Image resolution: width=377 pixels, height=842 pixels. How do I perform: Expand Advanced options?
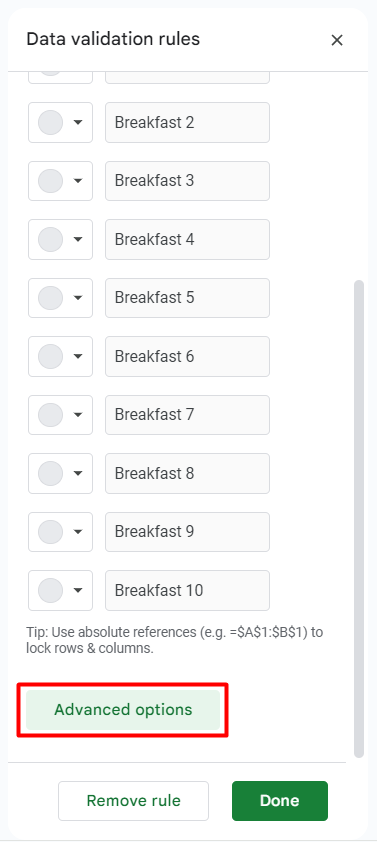[123, 710]
